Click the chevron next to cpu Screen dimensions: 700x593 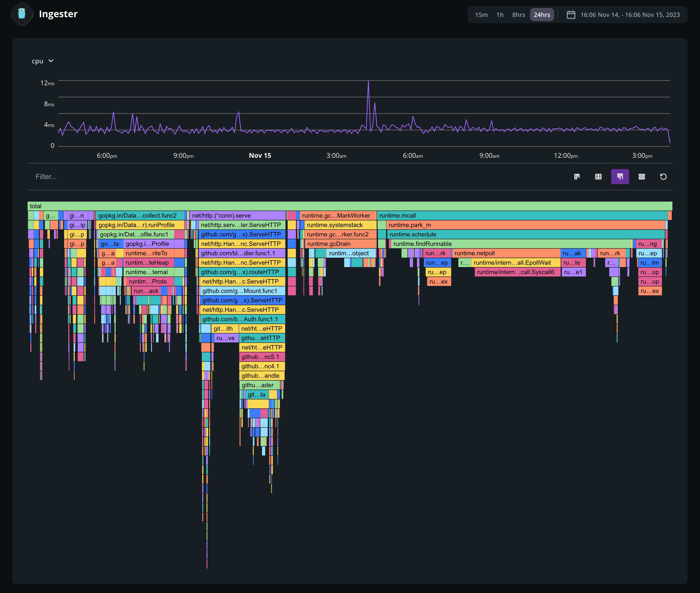click(51, 61)
